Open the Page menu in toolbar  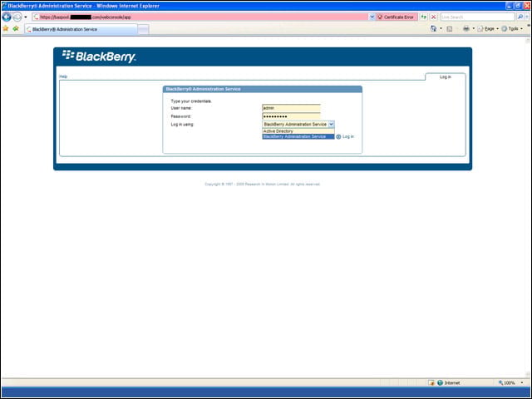coord(488,29)
